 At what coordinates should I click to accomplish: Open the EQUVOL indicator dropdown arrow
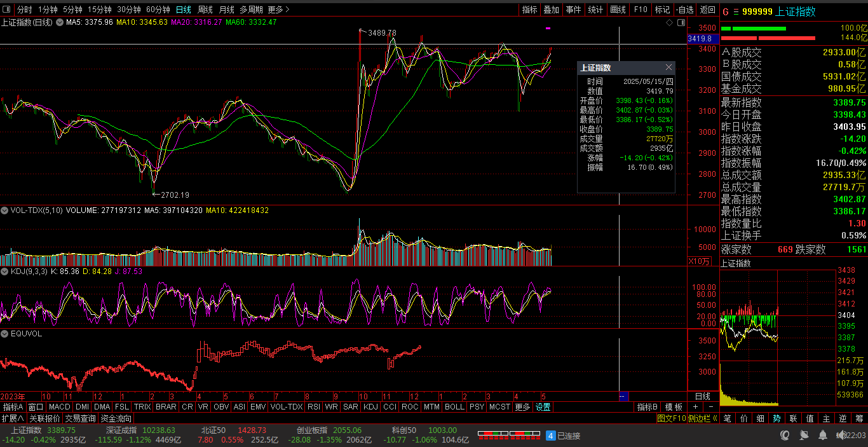click(x=4, y=333)
